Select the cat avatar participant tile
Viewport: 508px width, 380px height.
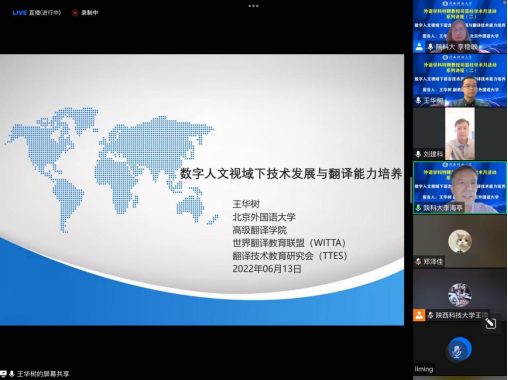pos(460,241)
